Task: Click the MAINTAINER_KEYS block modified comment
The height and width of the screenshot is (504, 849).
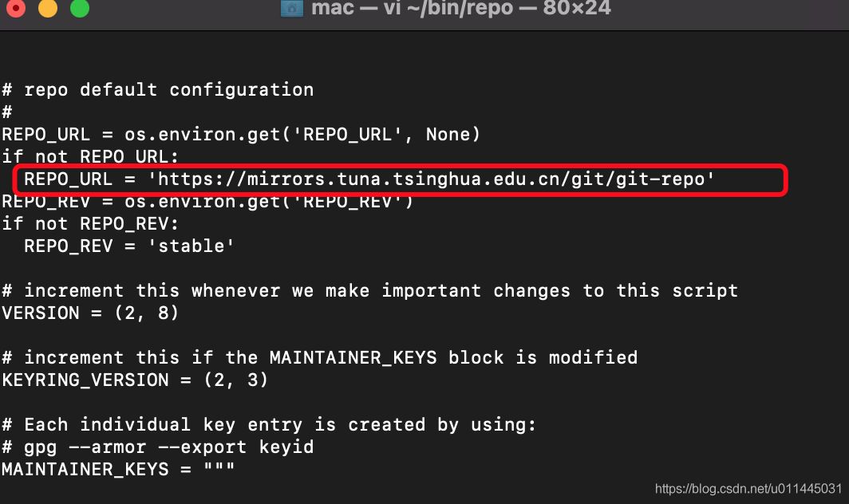Action: pyautogui.click(x=319, y=358)
